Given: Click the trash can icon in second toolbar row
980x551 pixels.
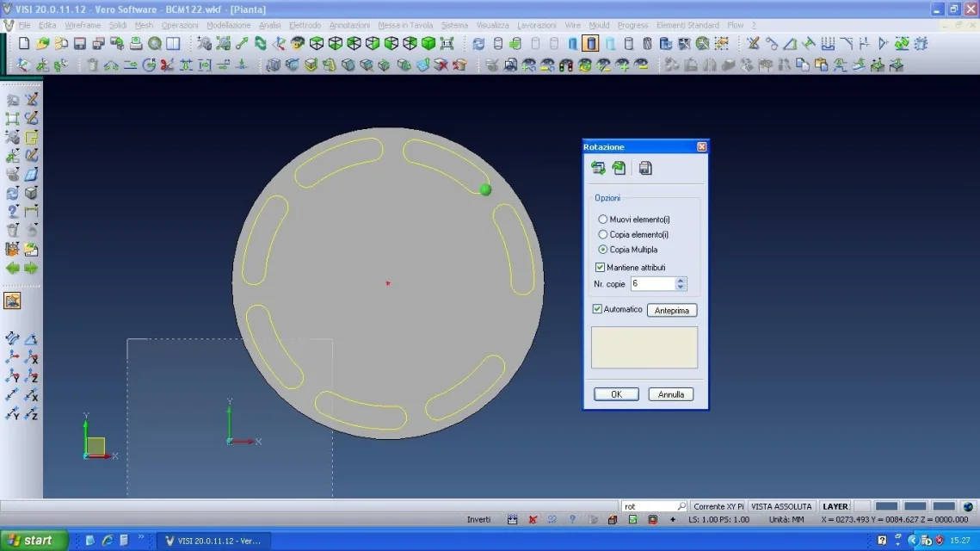Looking at the screenshot, I should click(93, 65).
